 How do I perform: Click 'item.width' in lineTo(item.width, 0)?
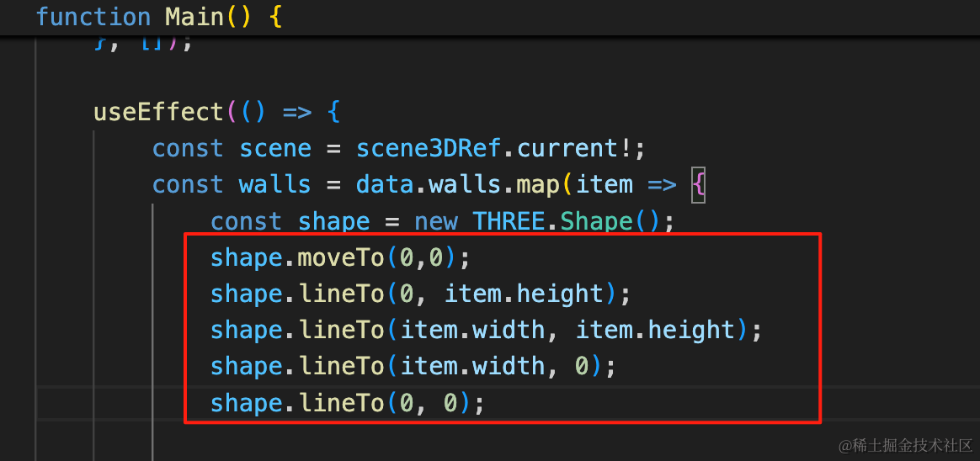click(x=472, y=367)
